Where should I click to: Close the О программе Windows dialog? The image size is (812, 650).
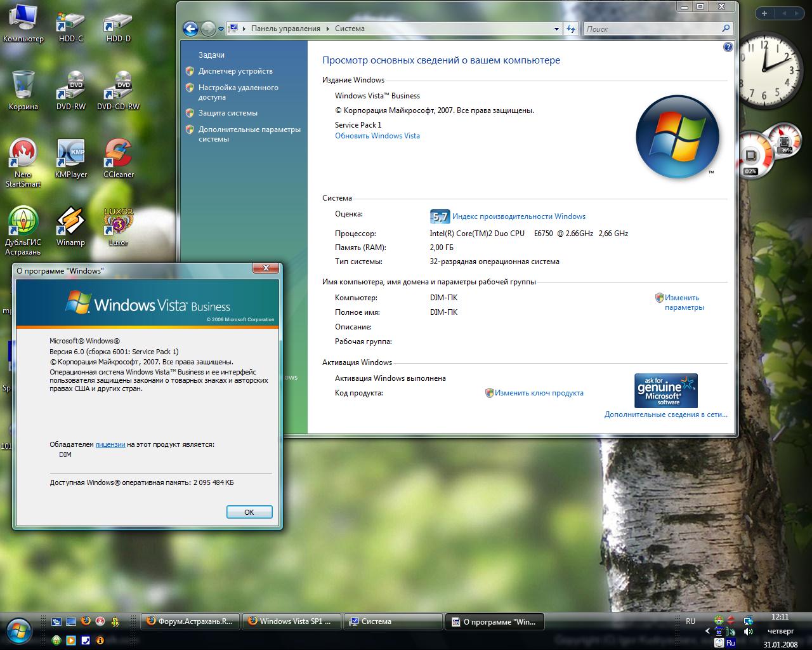coord(266,269)
